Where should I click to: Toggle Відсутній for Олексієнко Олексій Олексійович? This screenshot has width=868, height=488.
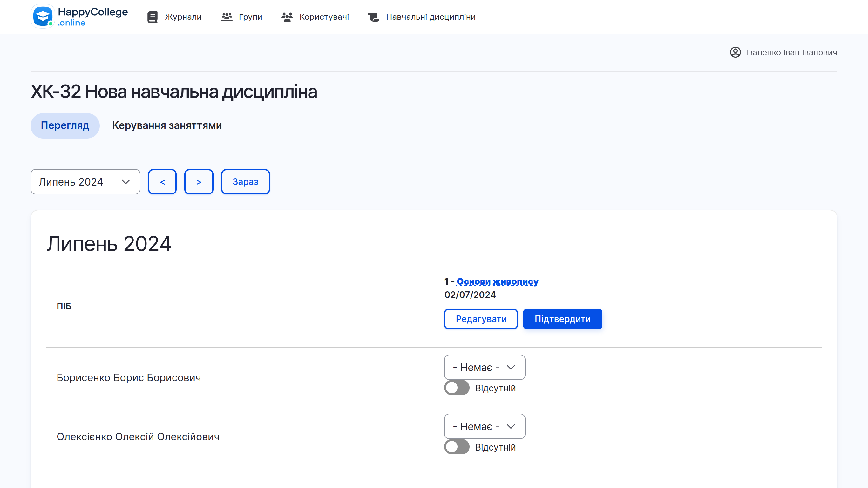[x=457, y=447]
